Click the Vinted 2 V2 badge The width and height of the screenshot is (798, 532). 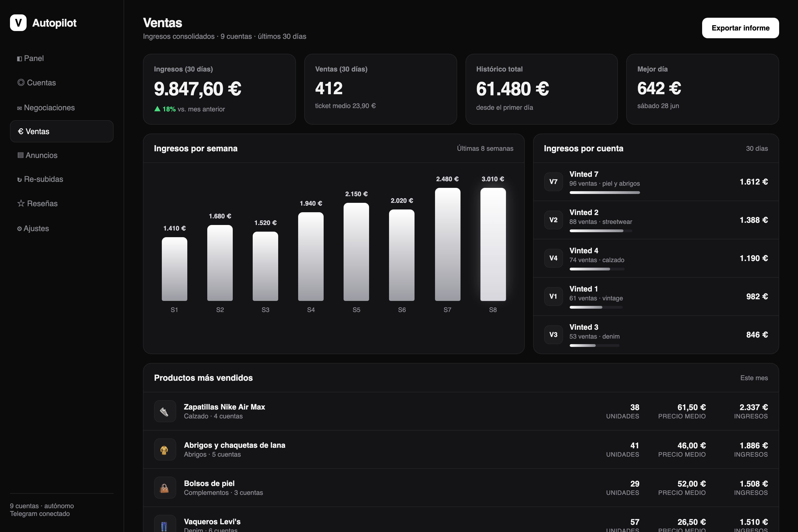tap(553, 220)
